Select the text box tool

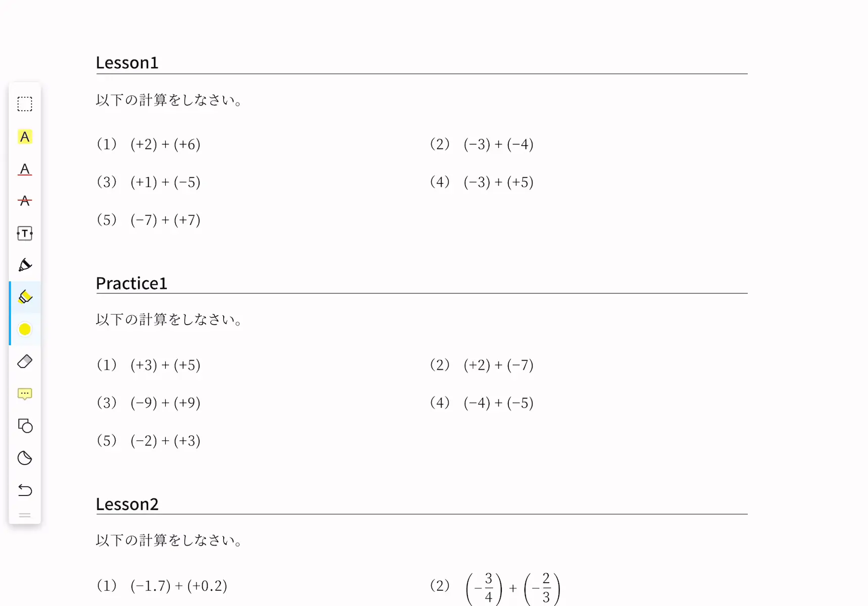click(25, 233)
